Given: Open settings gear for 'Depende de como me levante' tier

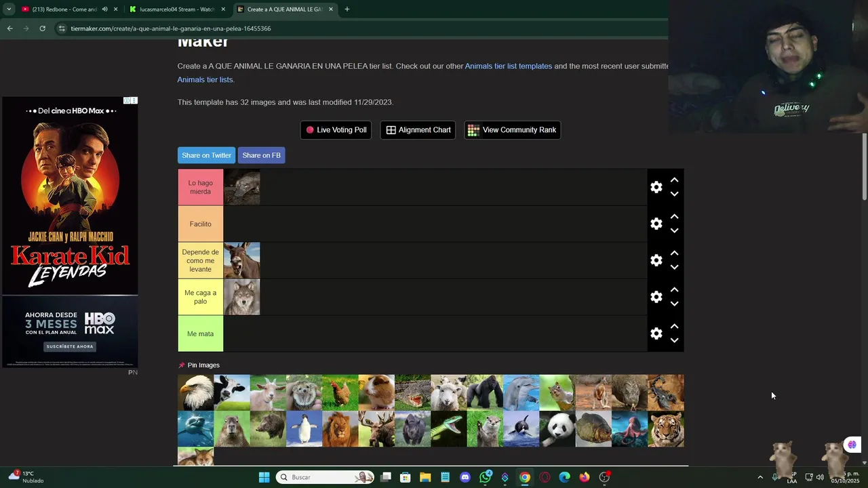Looking at the screenshot, I should [x=656, y=260].
